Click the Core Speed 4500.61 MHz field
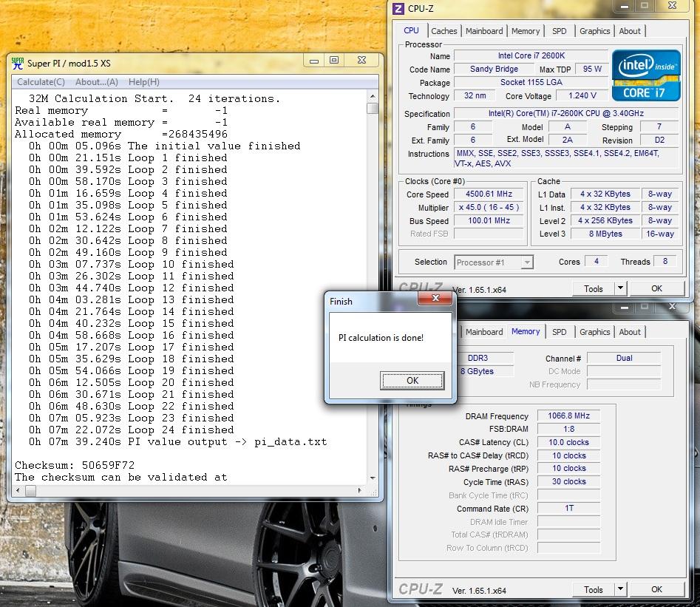Viewport: 700px width, 607px height. point(489,194)
